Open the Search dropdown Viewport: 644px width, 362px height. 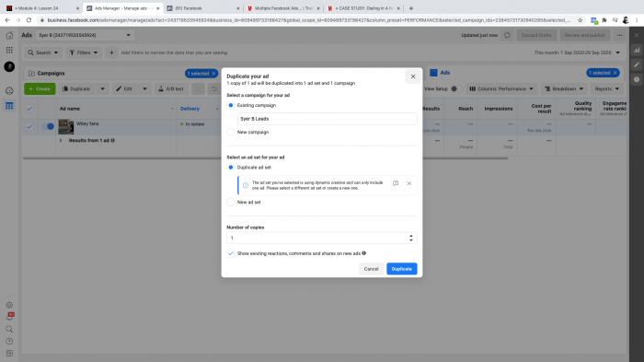click(42, 53)
